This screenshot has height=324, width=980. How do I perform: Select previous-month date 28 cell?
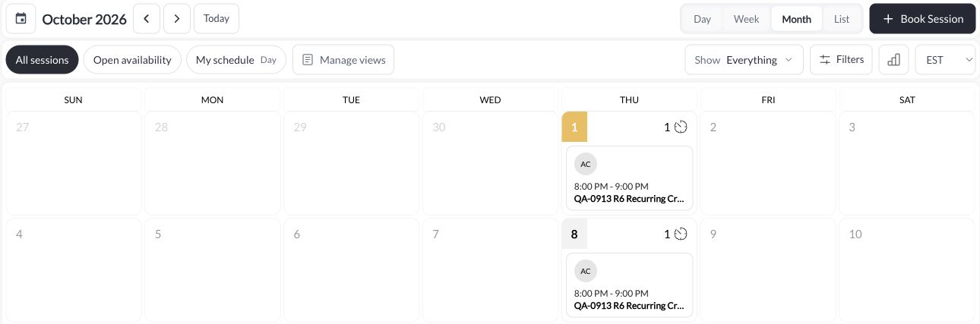coord(212,163)
